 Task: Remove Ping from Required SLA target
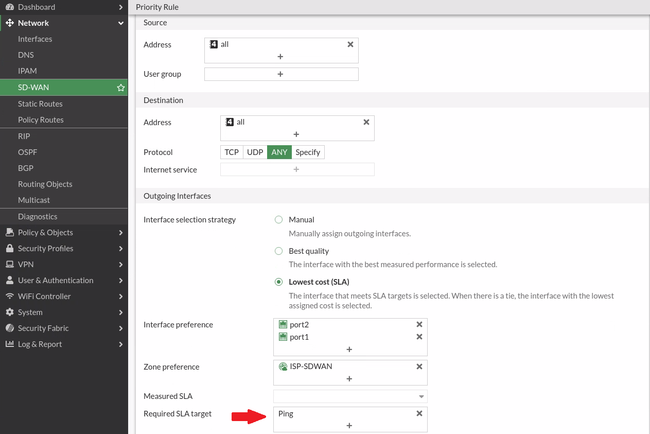[419, 413]
